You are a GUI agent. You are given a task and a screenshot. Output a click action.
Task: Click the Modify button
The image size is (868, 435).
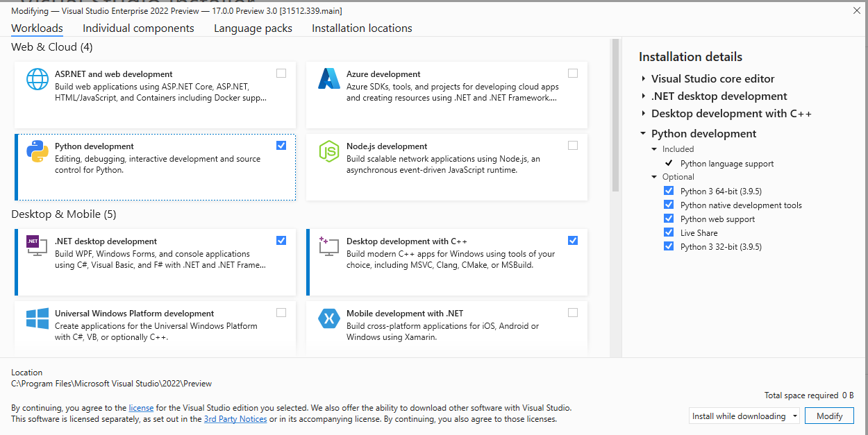[x=829, y=415]
